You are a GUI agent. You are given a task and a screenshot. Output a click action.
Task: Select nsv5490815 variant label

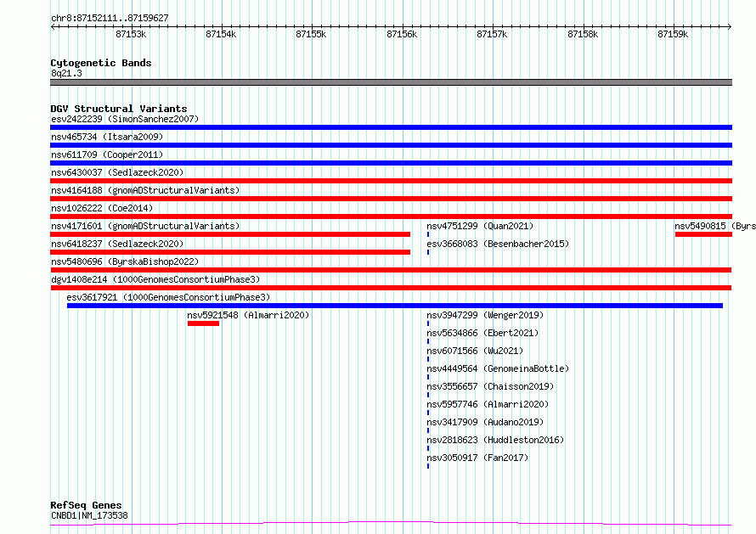tap(715, 226)
